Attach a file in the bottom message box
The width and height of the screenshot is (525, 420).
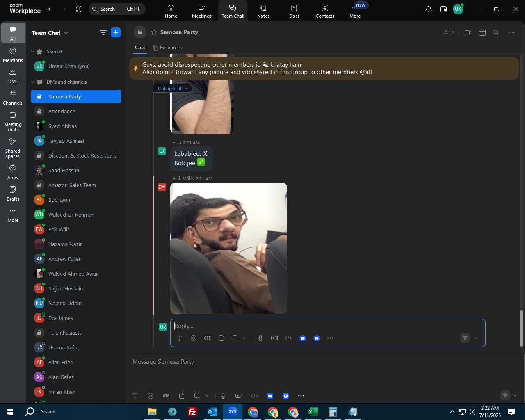click(x=182, y=396)
